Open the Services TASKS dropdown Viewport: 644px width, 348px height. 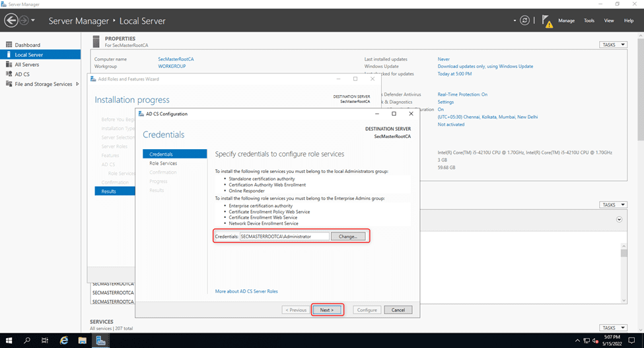613,328
